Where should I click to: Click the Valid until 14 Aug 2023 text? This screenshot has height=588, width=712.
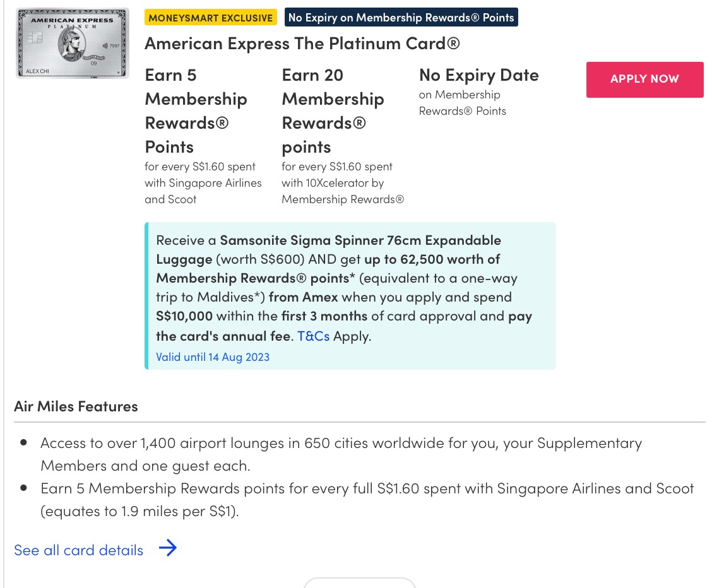(213, 357)
